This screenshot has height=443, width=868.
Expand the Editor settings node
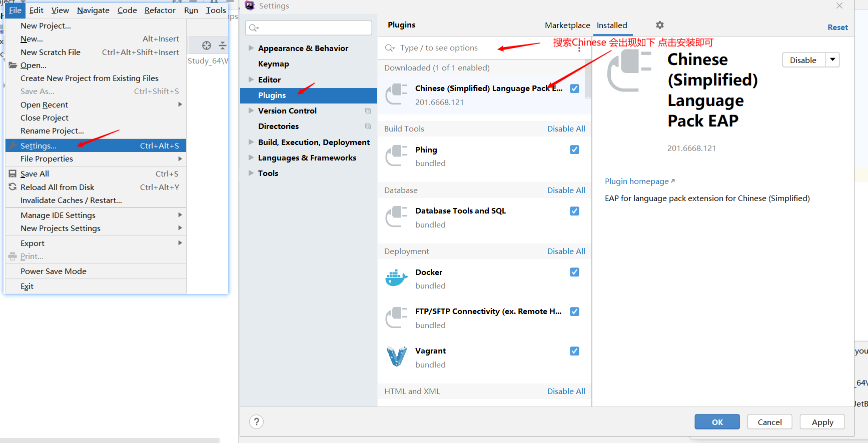pyautogui.click(x=251, y=79)
